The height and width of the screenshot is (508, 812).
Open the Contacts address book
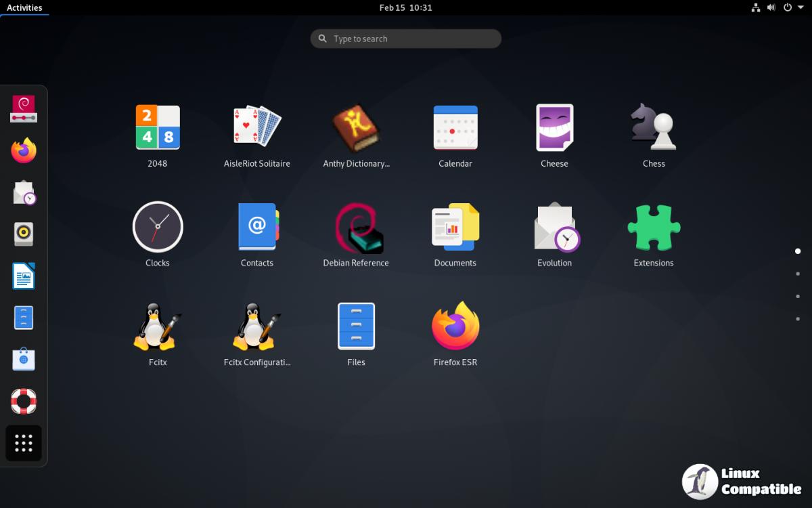[257, 227]
